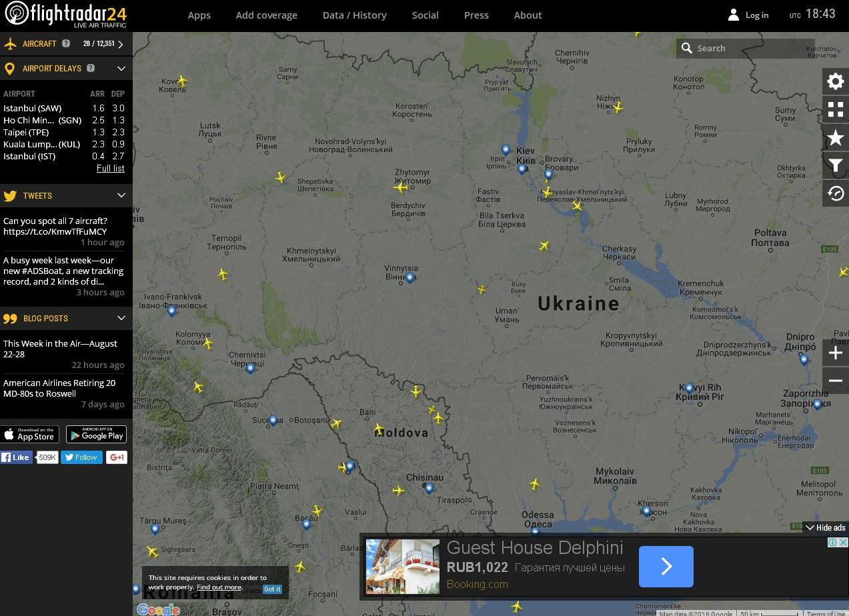The width and height of the screenshot is (849, 616).
Task: Open tweet about busy week ADSBoat
Action: [63, 271]
